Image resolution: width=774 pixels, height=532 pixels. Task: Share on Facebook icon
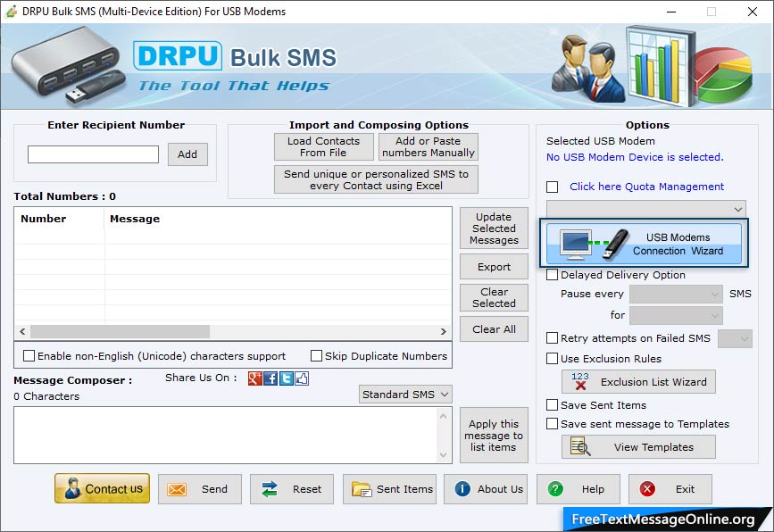[x=270, y=378]
